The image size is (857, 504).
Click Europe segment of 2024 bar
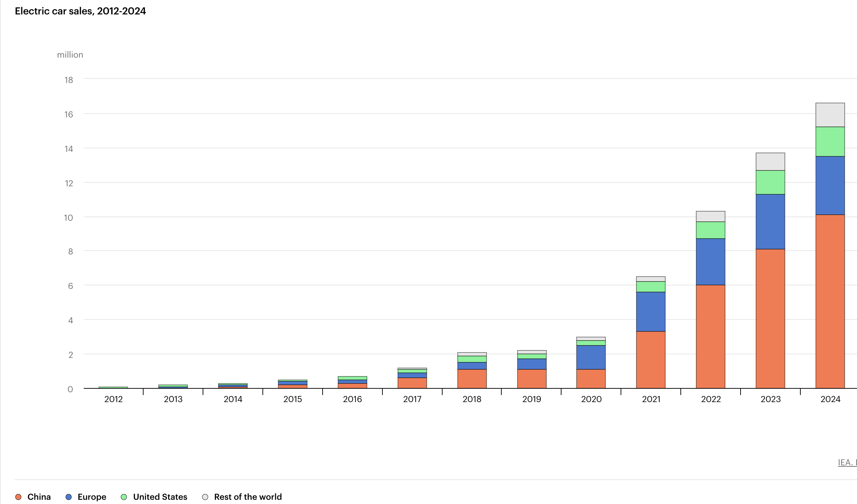click(830, 185)
